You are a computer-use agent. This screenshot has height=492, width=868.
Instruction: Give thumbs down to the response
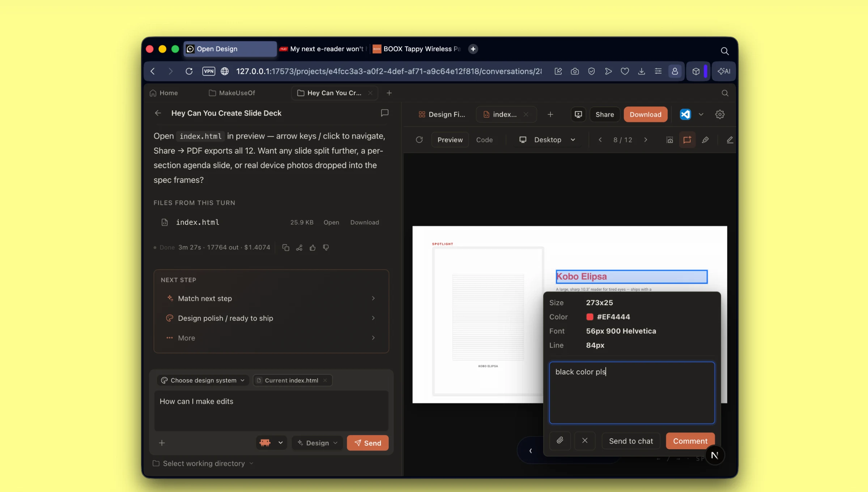326,248
